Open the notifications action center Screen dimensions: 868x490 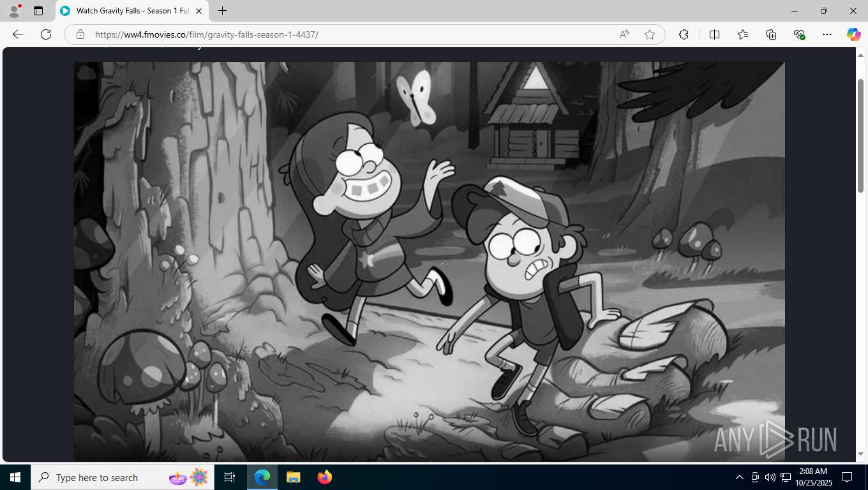[x=847, y=477]
